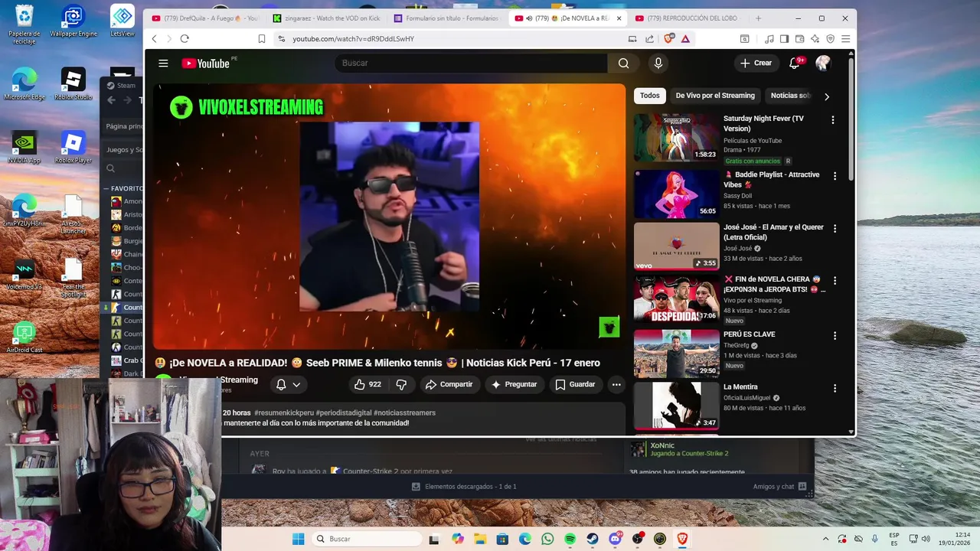Open the Brave main menu
The width and height of the screenshot is (980, 551).
(845, 38)
